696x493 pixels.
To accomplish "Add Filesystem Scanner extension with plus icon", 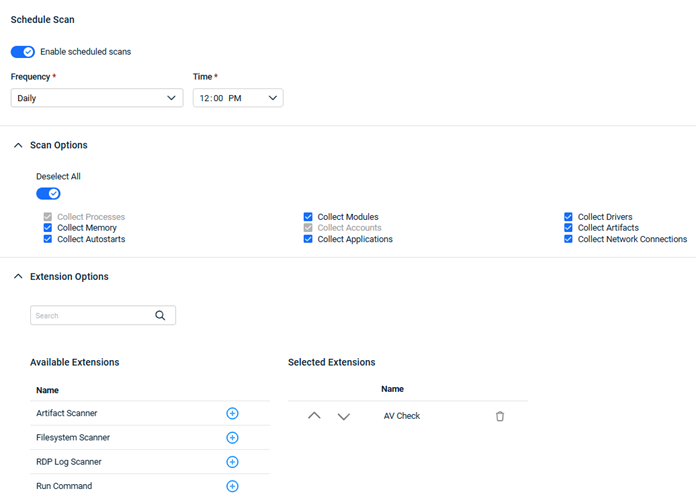I will click(x=232, y=438).
